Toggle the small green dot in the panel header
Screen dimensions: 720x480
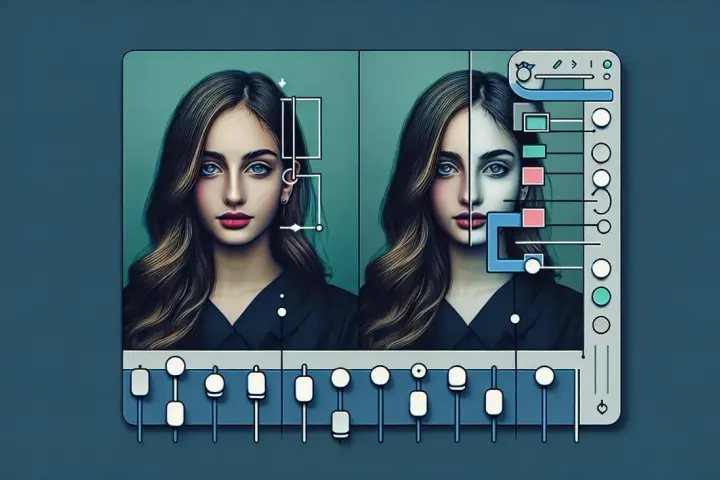coord(607,65)
